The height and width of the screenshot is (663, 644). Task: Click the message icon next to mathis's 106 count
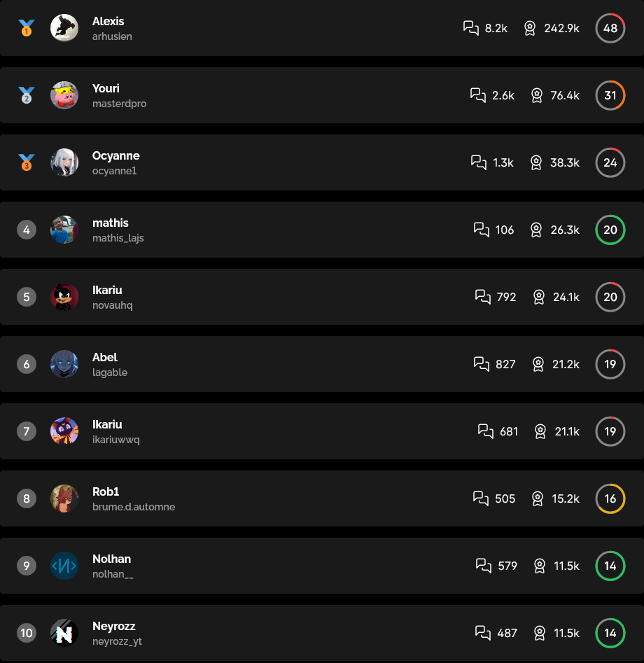(481, 230)
